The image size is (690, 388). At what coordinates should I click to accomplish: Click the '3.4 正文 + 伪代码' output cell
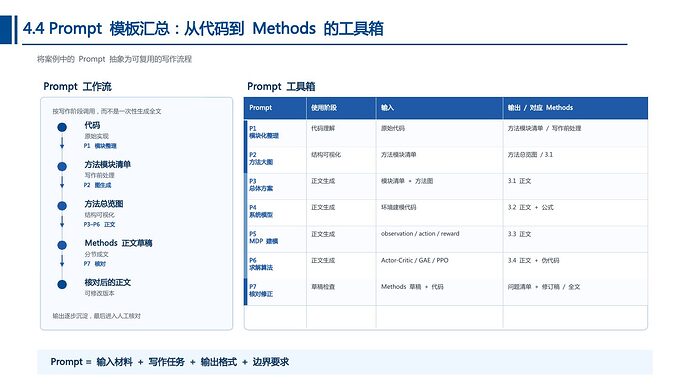pyautogui.click(x=533, y=260)
